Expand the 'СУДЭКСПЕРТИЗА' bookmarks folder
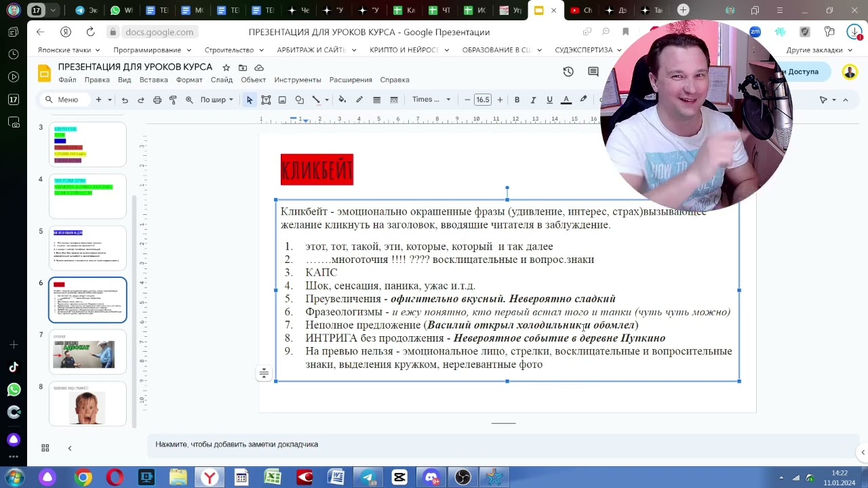The image size is (868, 488). tap(588, 50)
